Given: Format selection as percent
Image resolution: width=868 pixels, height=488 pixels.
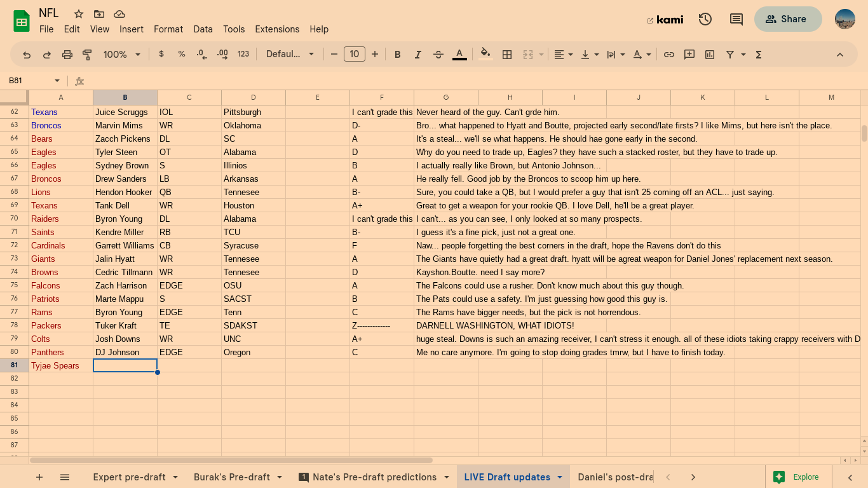Looking at the screenshot, I should click(182, 55).
